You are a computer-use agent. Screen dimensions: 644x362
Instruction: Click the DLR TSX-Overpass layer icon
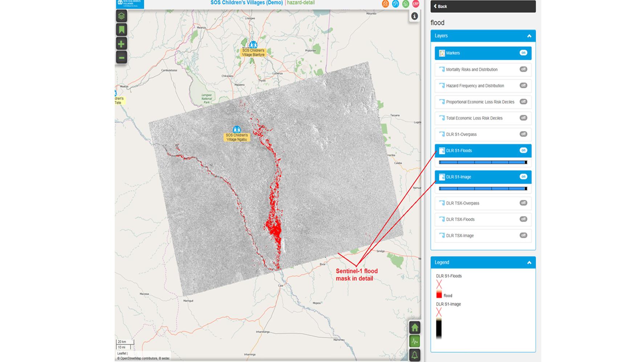[442, 203]
